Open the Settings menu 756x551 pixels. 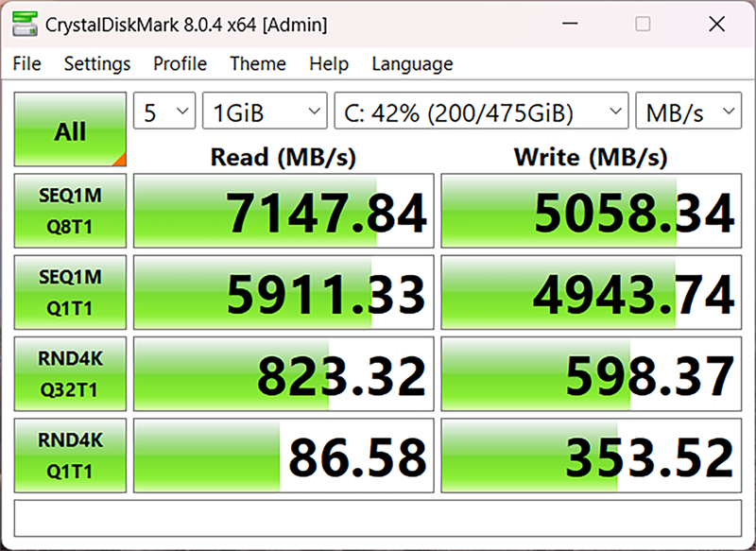pyautogui.click(x=97, y=63)
